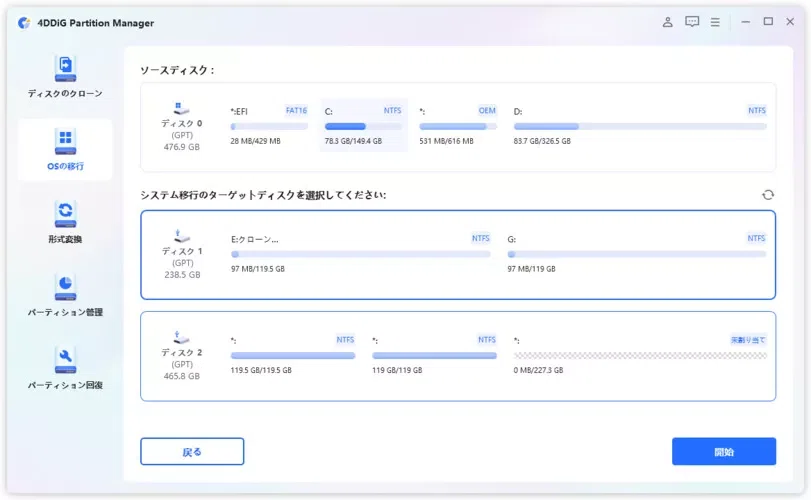Open the hamburger menu icon
This screenshot has height=500, width=811.
point(715,22)
